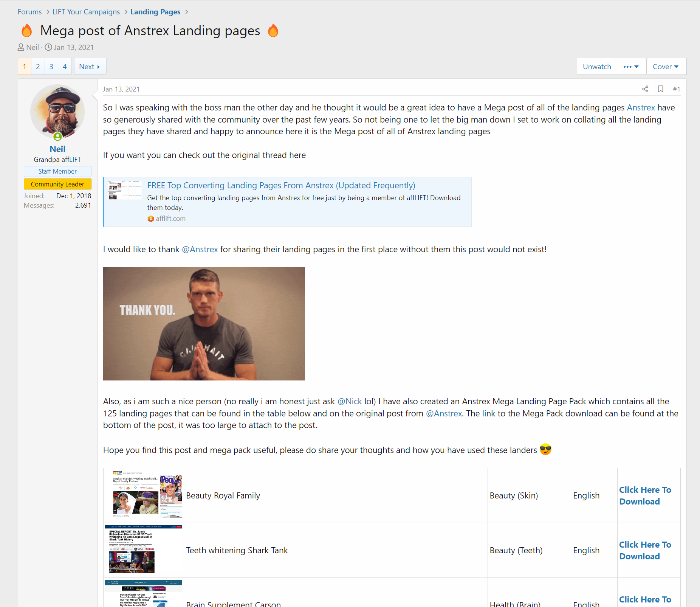Click the Community Leader badge
700x607 pixels.
57,184
